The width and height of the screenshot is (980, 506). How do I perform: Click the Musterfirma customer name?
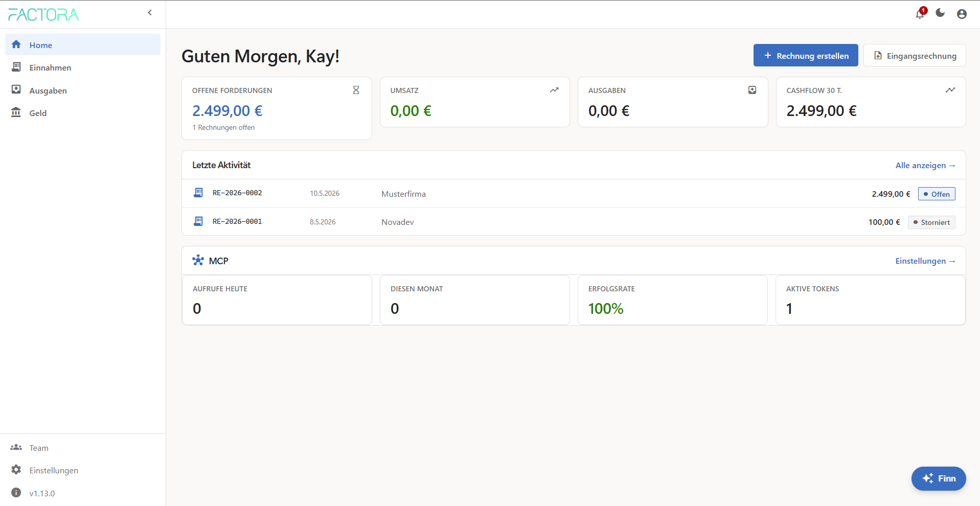(x=403, y=194)
